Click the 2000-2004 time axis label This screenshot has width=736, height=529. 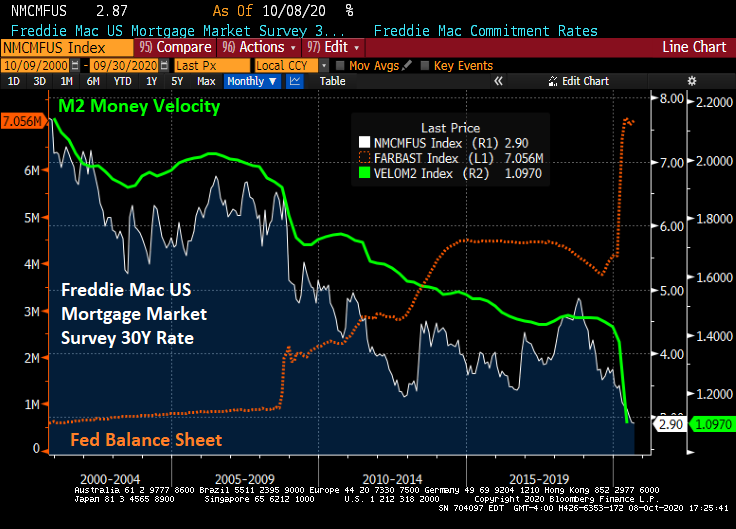110,479
